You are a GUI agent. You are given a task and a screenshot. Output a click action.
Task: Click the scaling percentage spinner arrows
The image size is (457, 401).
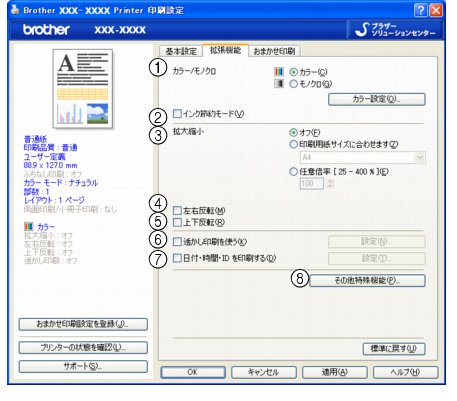pos(330,184)
